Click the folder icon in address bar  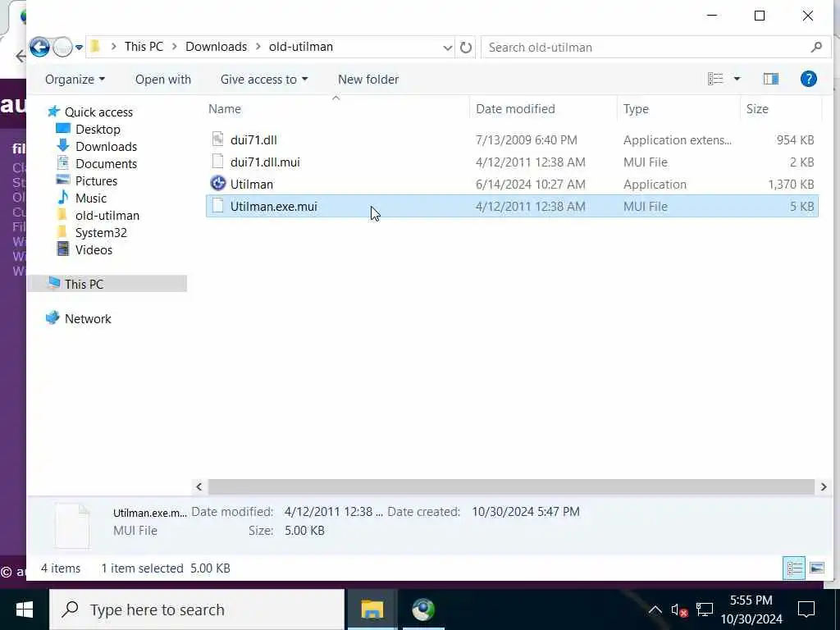tap(95, 47)
